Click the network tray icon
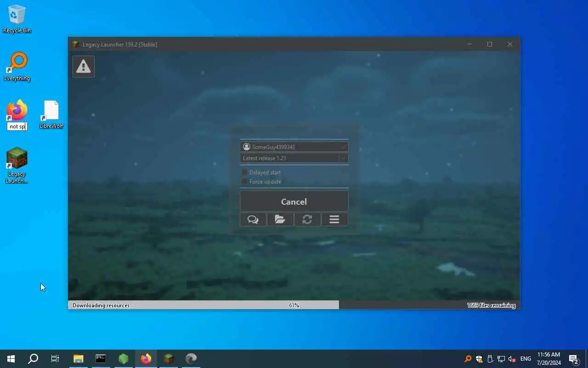588x368 pixels. point(501,359)
